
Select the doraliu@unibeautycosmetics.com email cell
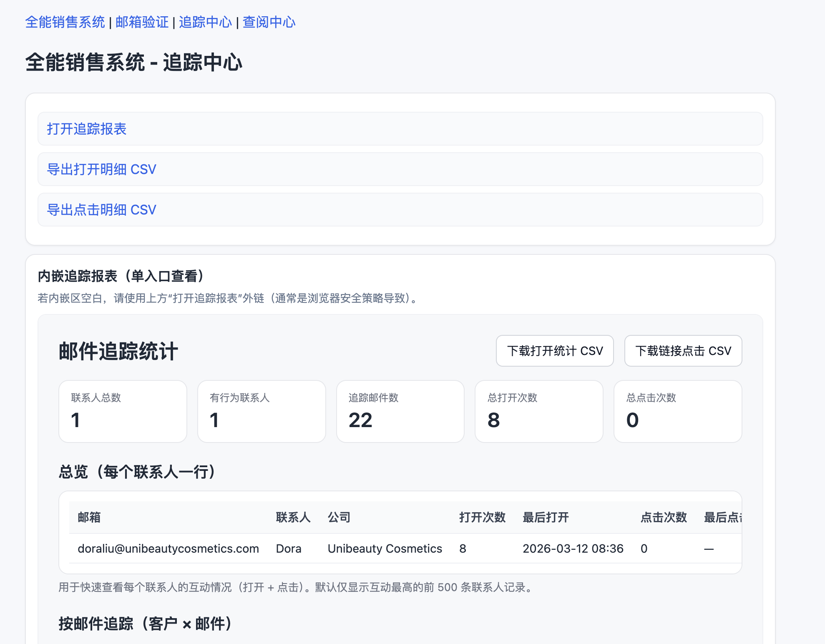click(168, 548)
